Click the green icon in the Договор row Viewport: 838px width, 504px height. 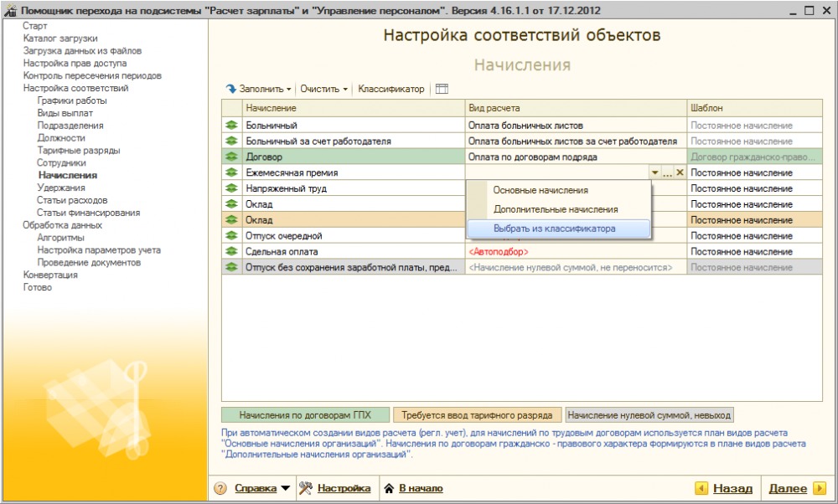231,157
